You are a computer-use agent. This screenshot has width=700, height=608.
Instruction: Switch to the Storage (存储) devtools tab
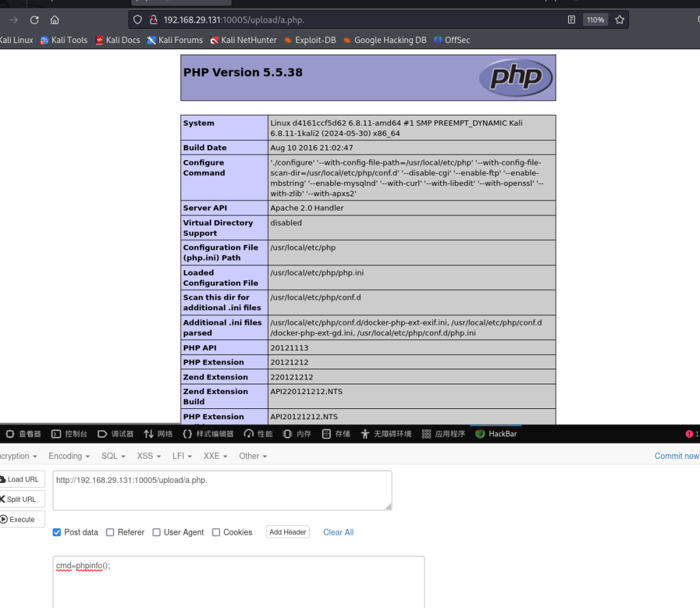point(336,434)
